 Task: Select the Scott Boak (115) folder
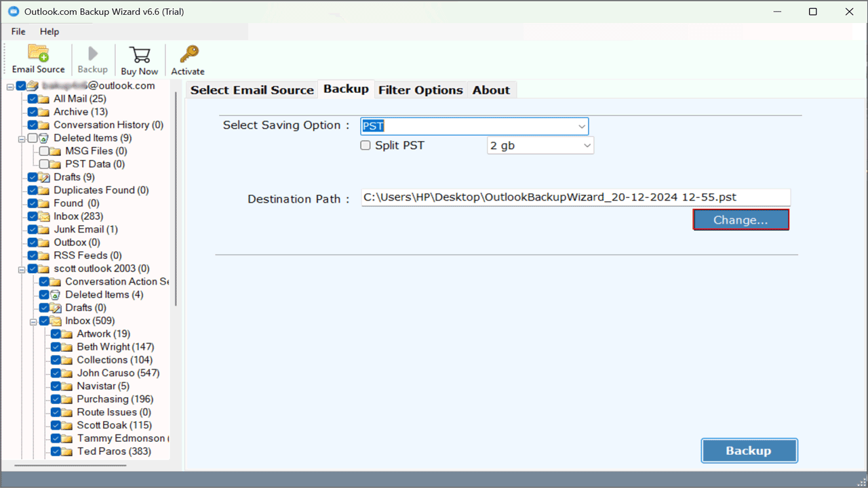click(x=114, y=425)
